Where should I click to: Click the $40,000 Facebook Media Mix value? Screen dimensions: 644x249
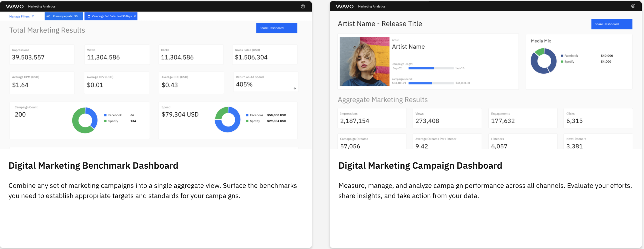(607, 56)
